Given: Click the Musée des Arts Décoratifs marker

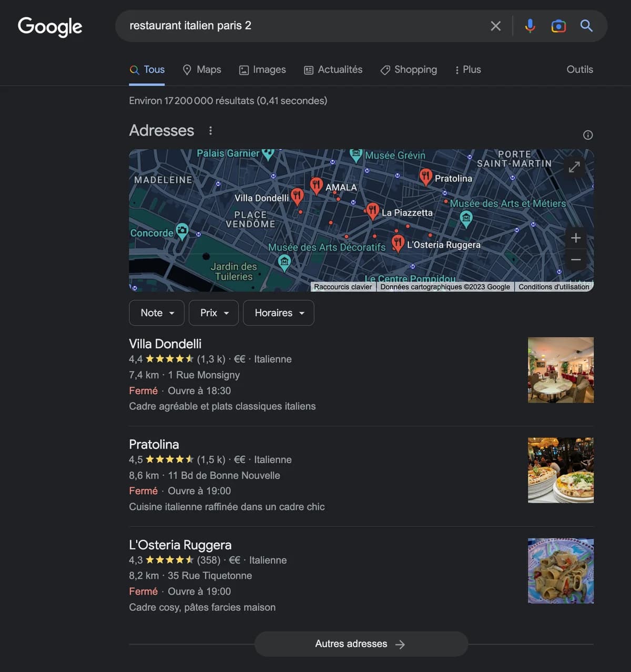Looking at the screenshot, I should (x=284, y=262).
